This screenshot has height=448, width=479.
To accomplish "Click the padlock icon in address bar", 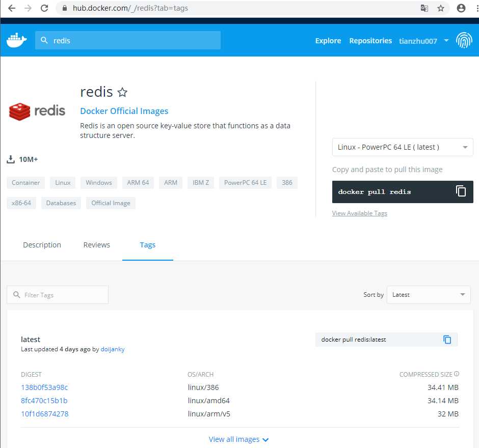I will [x=64, y=8].
